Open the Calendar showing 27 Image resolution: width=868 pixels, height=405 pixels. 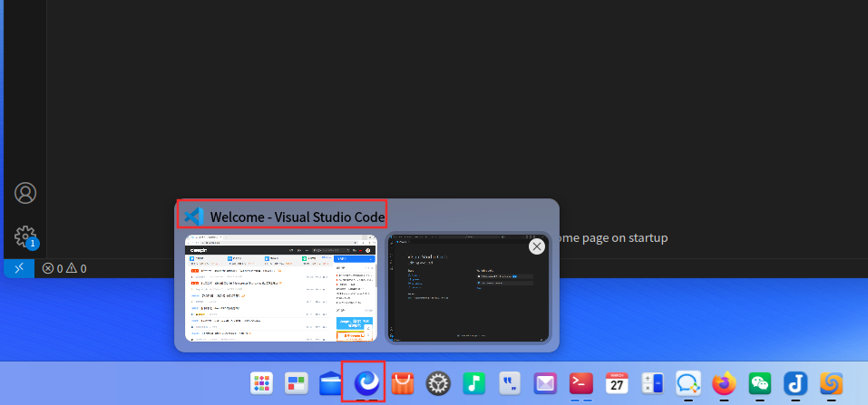point(617,383)
